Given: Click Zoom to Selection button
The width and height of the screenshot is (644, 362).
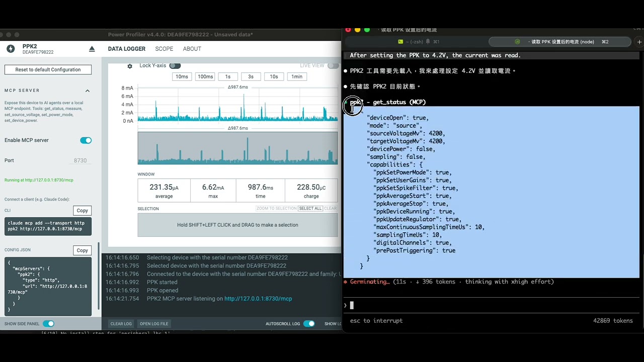Looking at the screenshot, I should coord(276,208).
